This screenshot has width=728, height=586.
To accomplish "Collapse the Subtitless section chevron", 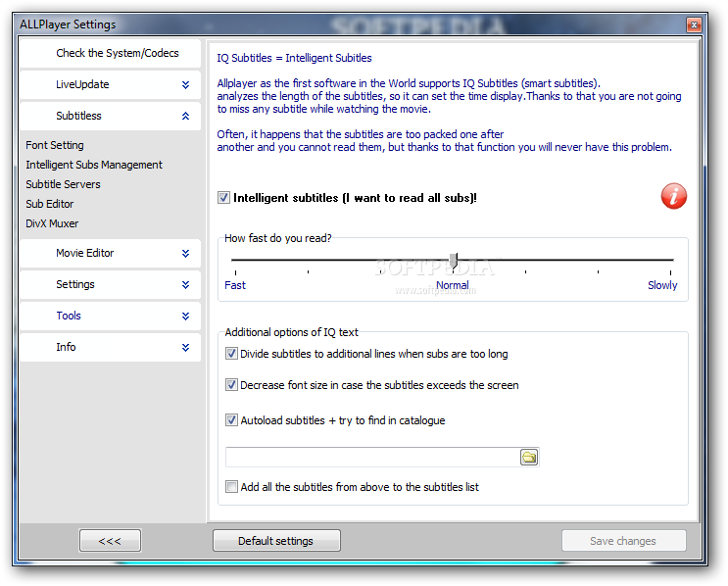I will (186, 116).
